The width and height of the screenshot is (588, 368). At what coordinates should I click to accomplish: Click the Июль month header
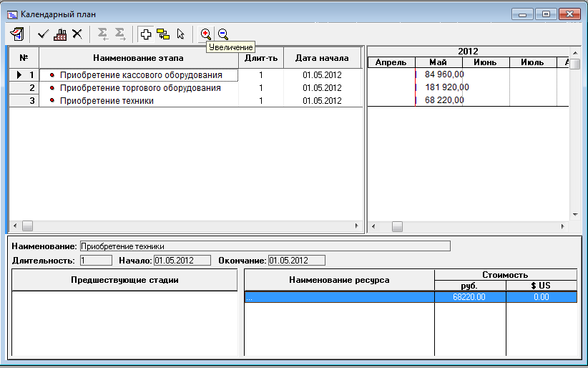(x=533, y=62)
